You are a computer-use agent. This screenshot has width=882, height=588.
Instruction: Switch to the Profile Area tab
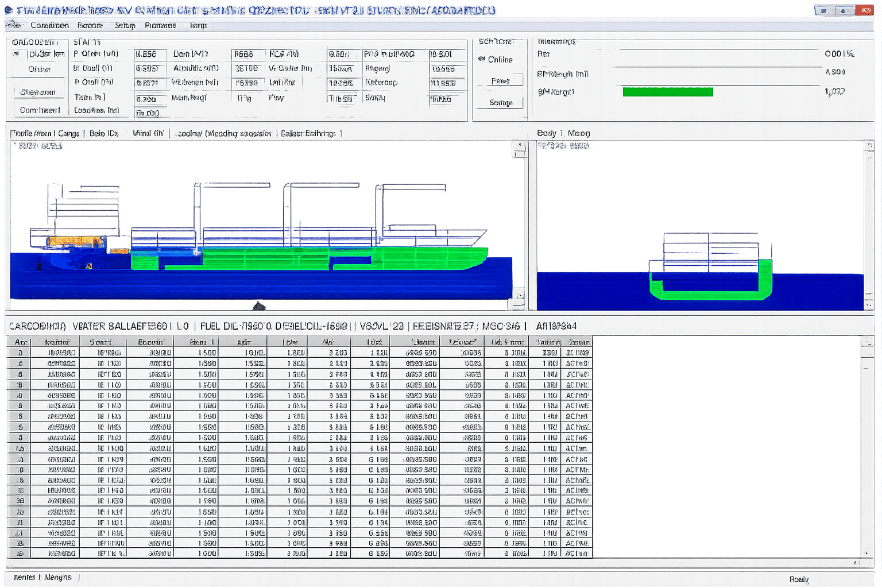[32, 133]
